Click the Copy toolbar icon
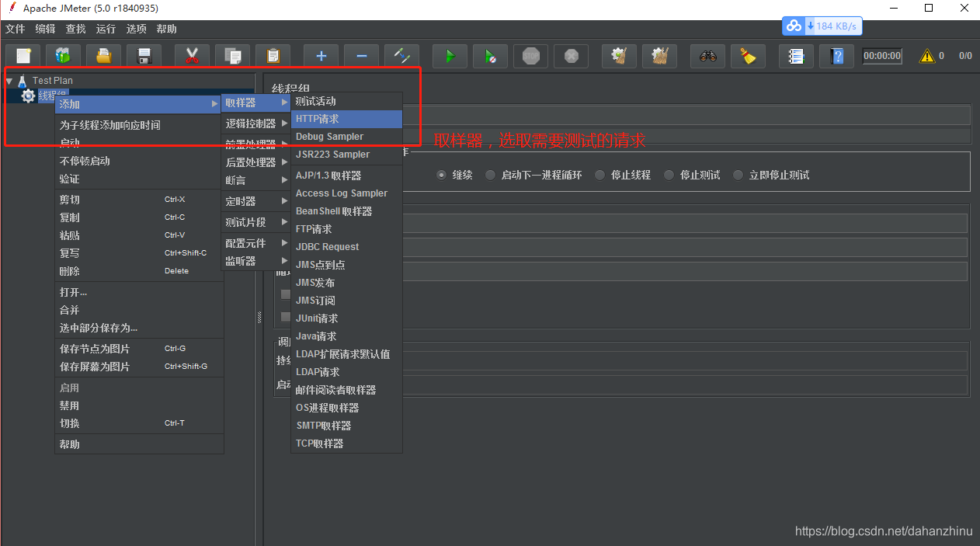Image resolution: width=980 pixels, height=546 pixels. [232, 56]
